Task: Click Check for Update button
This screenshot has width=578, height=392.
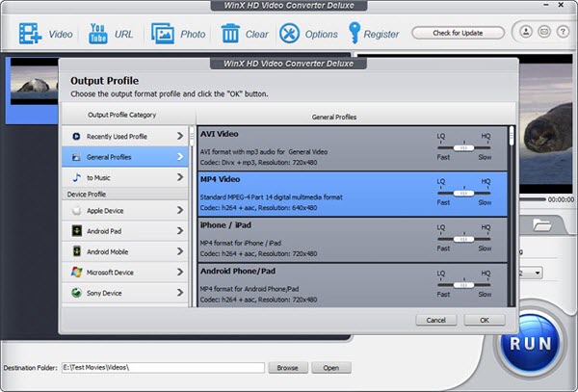Action: point(458,33)
